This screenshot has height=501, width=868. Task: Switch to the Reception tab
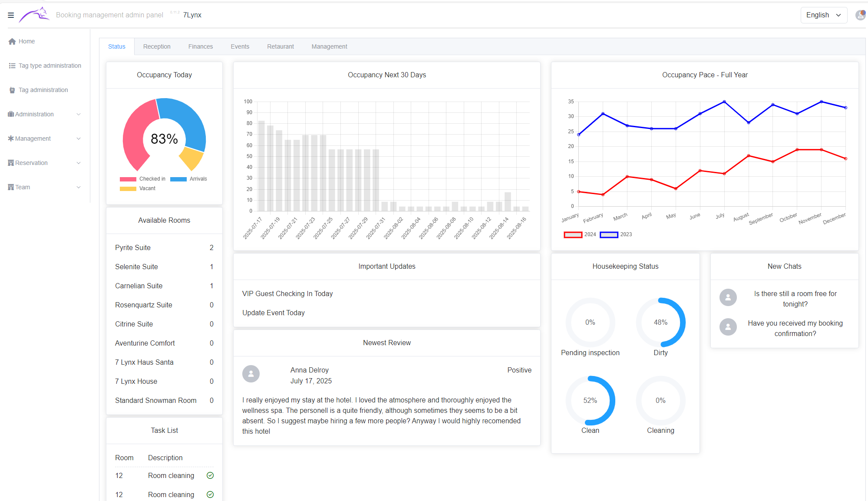click(157, 46)
